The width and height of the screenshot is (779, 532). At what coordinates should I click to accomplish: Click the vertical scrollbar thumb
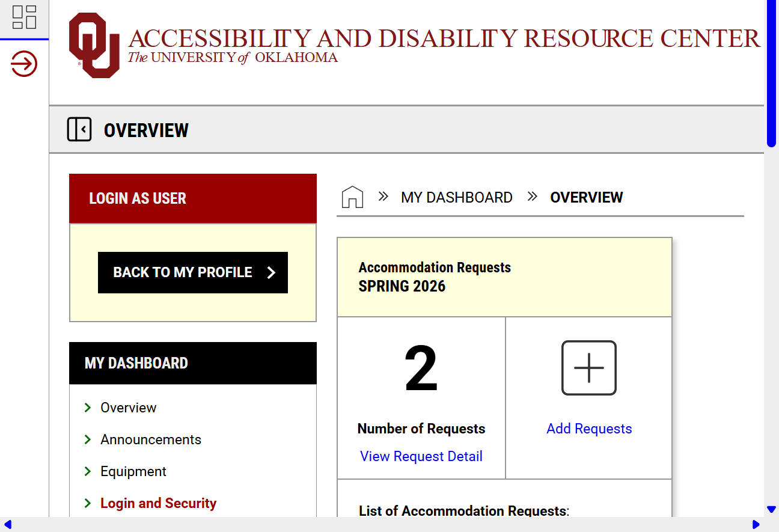pos(771,73)
